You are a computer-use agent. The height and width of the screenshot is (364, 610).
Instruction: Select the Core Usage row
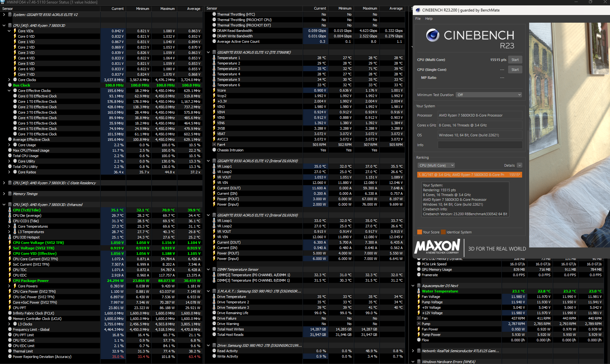click(101, 145)
